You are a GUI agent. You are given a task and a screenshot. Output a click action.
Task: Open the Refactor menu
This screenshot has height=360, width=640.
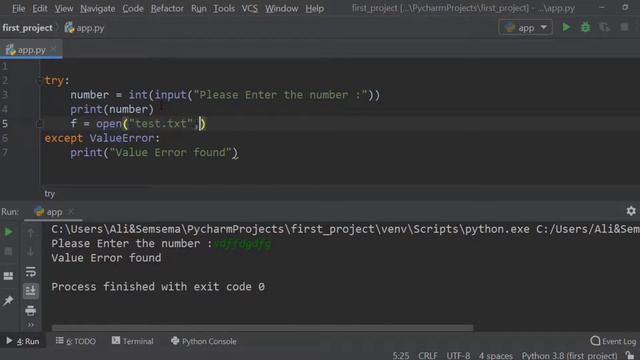[167, 8]
